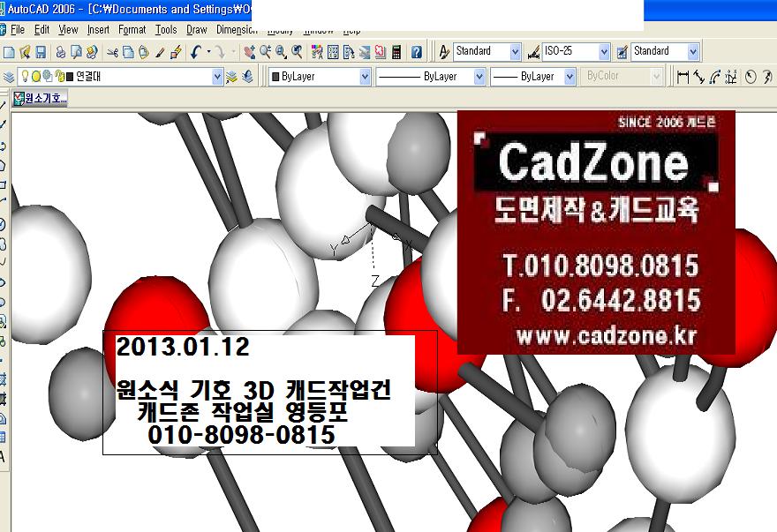Image resolution: width=777 pixels, height=532 pixels.
Task: Launch the QuickCalc calculator icon
Action: (396, 52)
